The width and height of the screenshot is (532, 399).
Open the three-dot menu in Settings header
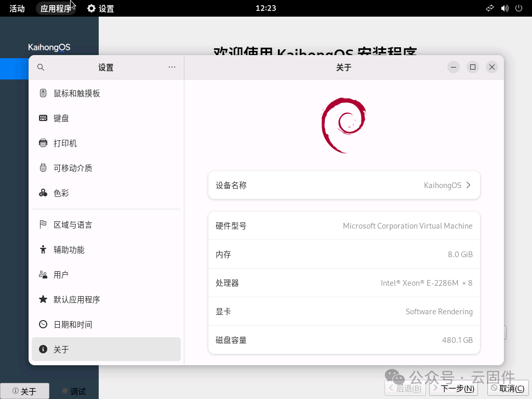click(x=172, y=67)
